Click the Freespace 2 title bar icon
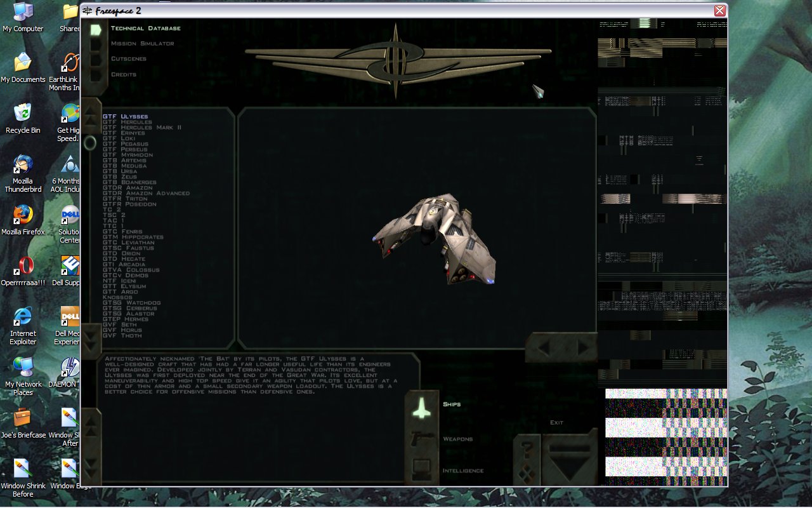This screenshot has height=508, width=812. point(87,11)
